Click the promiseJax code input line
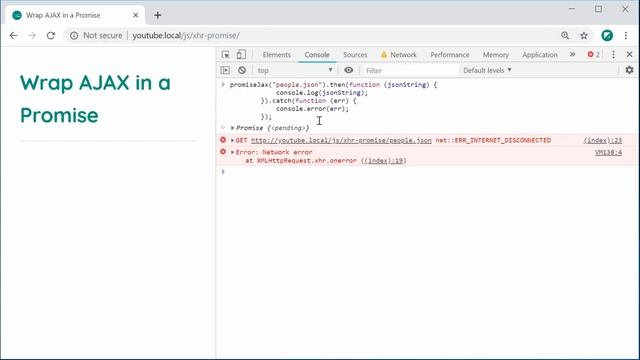This screenshot has width=640, height=360. (x=333, y=85)
